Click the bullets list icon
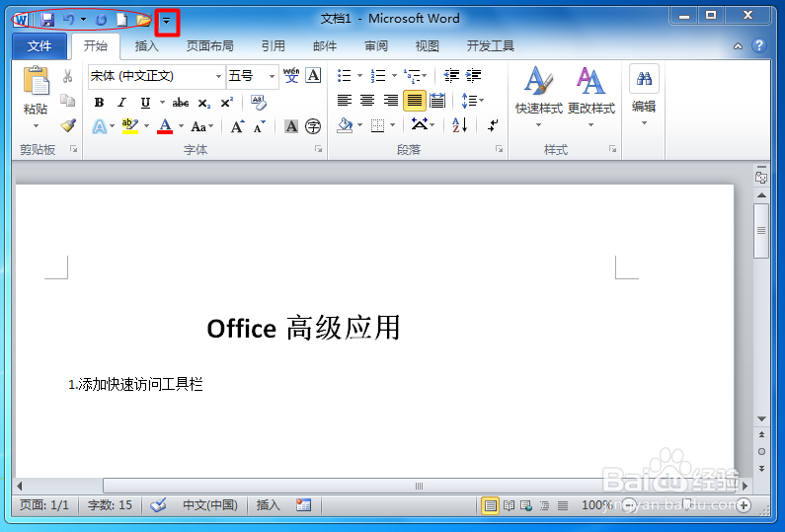The height and width of the screenshot is (532, 785). pyautogui.click(x=345, y=76)
